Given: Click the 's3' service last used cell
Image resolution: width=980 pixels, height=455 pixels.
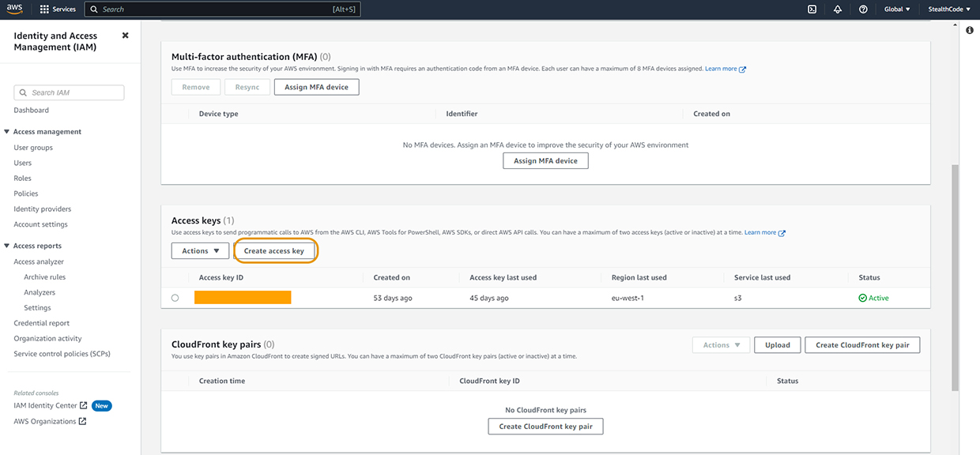Looking at the screenshot, I should [738, 298].
